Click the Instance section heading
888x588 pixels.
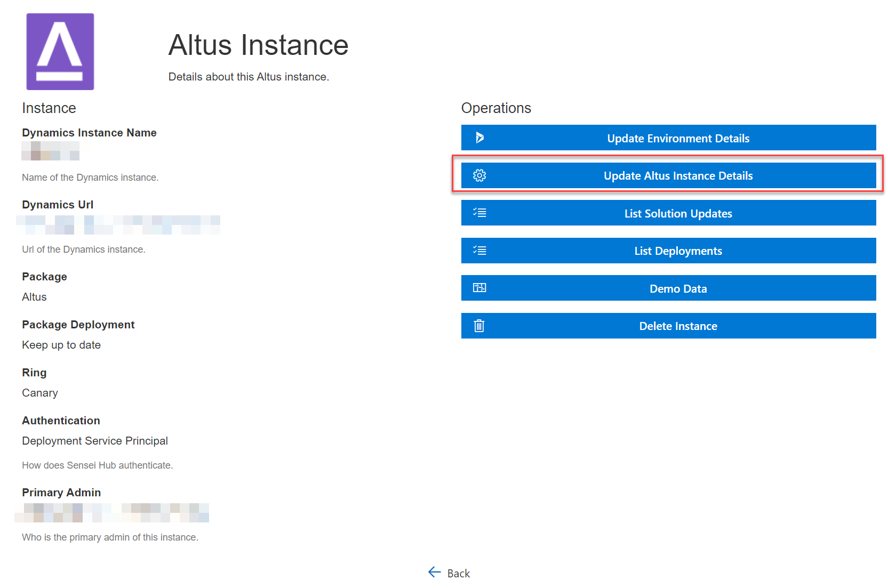tap(49, 108)
